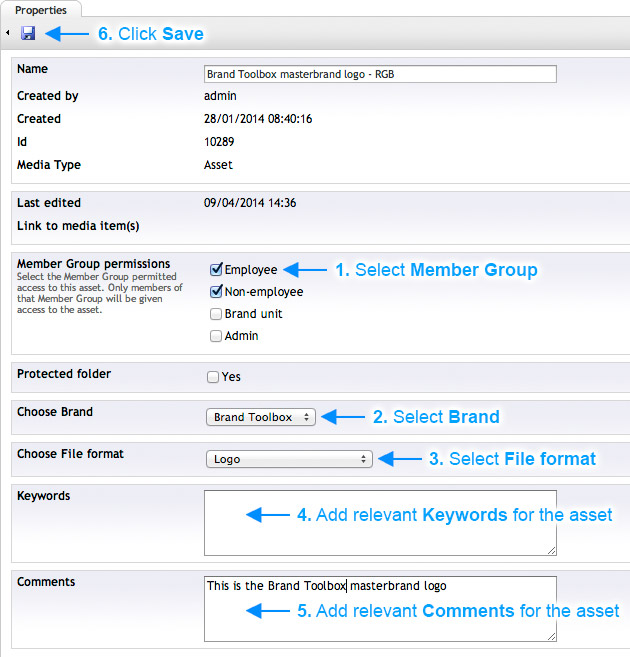This screenshot has height=657, width=630.
Task: Open the Choose Brand dropdown
Action: (260, 417)
